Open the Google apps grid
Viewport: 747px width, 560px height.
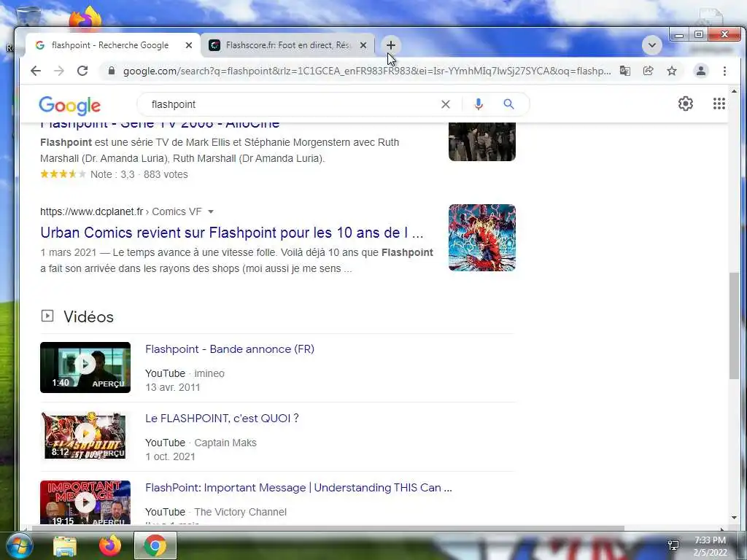click(x=719, y=104)
